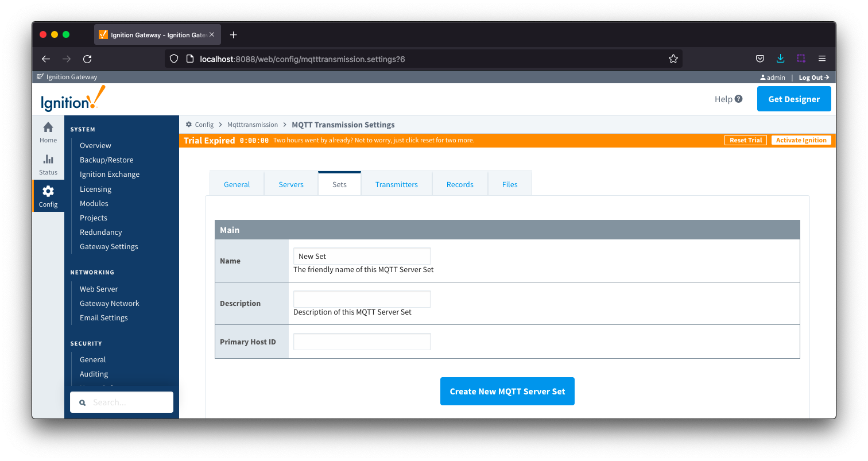Open the Config gear section
The image size is (868, 461).
point(48,191)
